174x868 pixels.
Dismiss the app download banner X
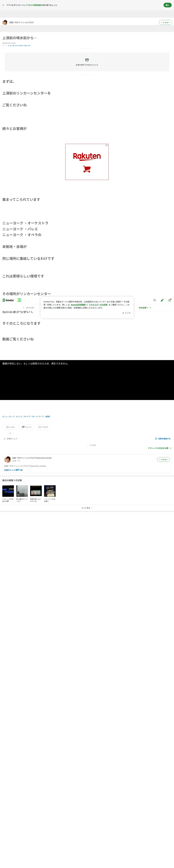(x=3, y=5)
